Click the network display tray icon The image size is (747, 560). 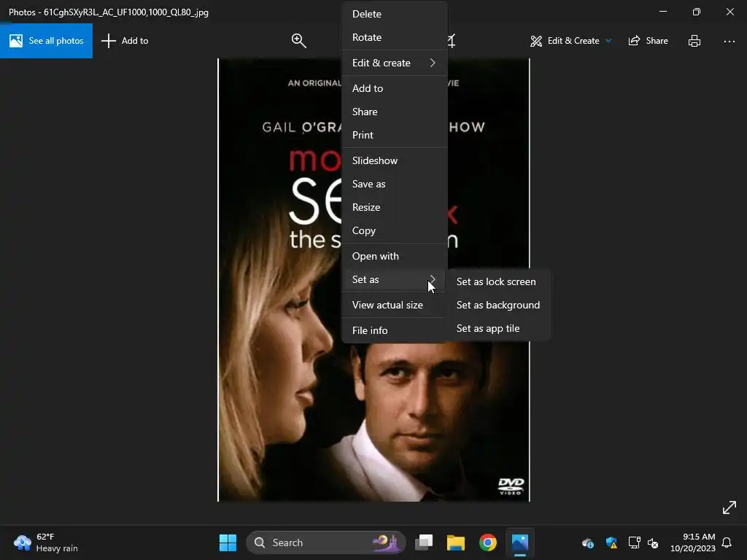tap(634, 542)
